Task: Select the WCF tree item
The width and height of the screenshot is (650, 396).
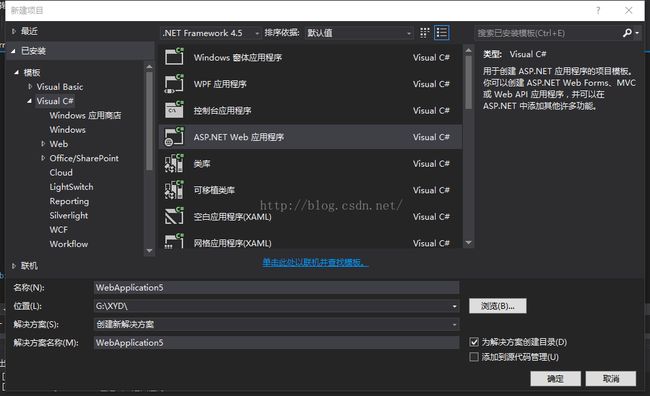Action: pyautogui.click(x=58, y=230)
